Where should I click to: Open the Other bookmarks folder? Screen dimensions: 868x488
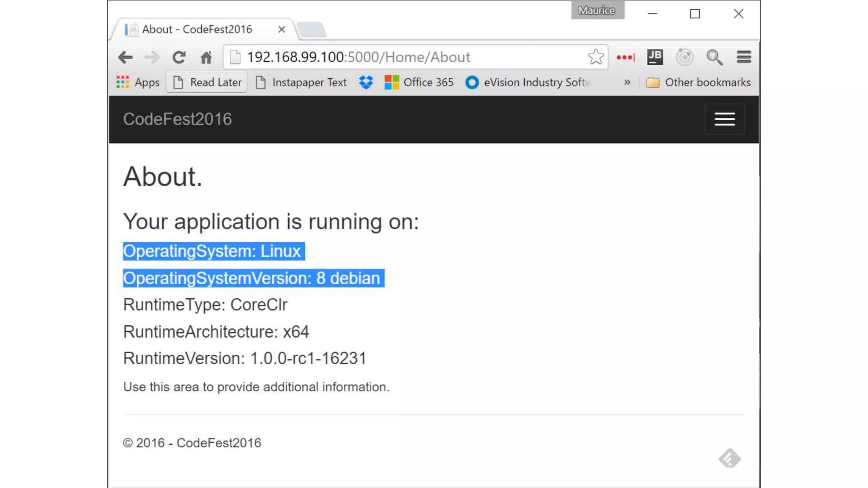coord(698,82)
